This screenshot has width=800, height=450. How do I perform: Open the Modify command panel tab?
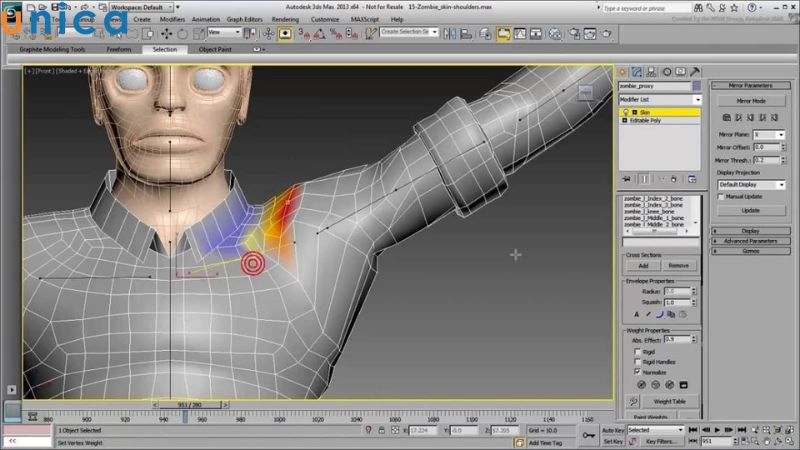(x=635, y=72)
